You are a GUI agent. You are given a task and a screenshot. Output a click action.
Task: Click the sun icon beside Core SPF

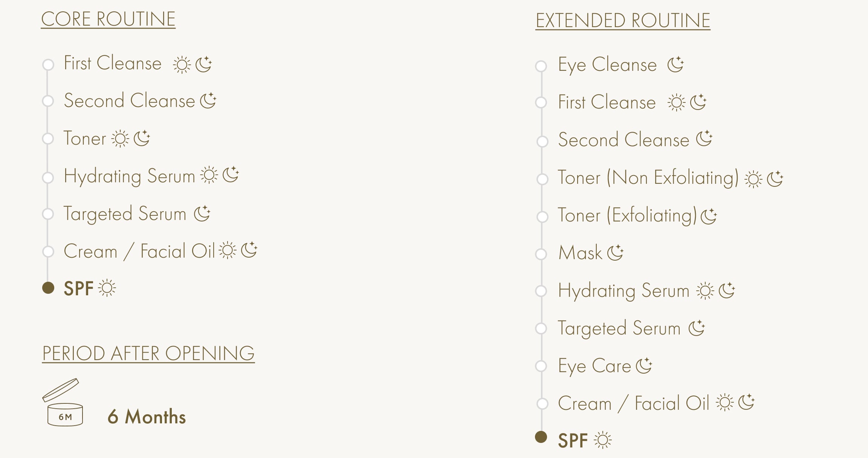[107, 288]
